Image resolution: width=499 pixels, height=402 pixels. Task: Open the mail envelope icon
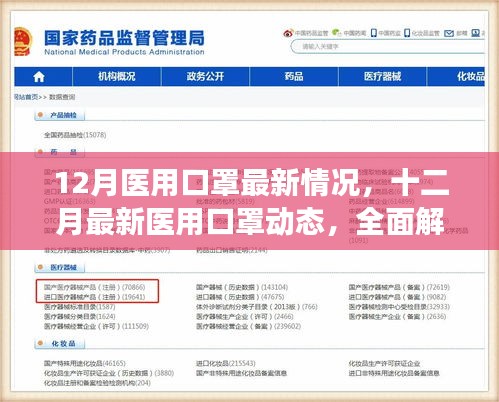tap(449, 33)
